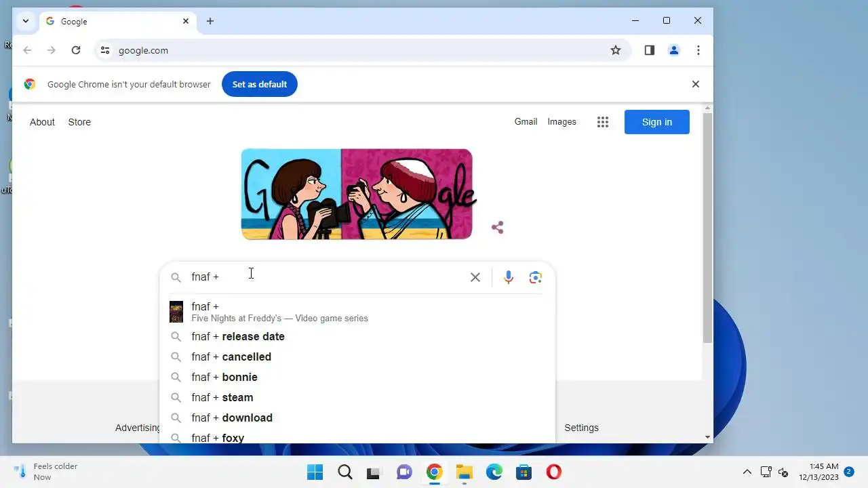
Task: Open Microsoft Store from taskbar
Action: 524,472
